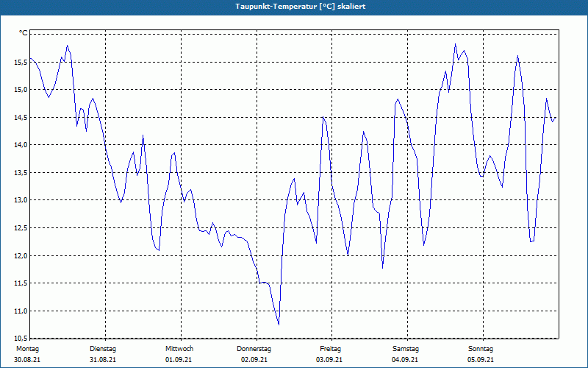The width and height of the screenshot is (588, 368).
Task: Select the 15,5 y-axis label
Action: coord(21,63)
